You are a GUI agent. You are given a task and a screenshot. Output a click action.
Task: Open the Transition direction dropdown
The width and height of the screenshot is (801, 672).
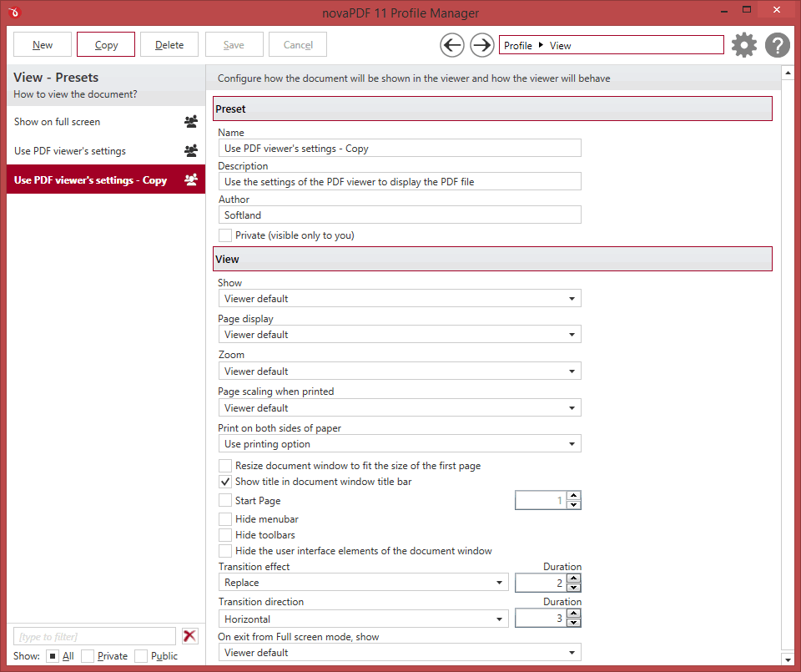click(363, 619)
